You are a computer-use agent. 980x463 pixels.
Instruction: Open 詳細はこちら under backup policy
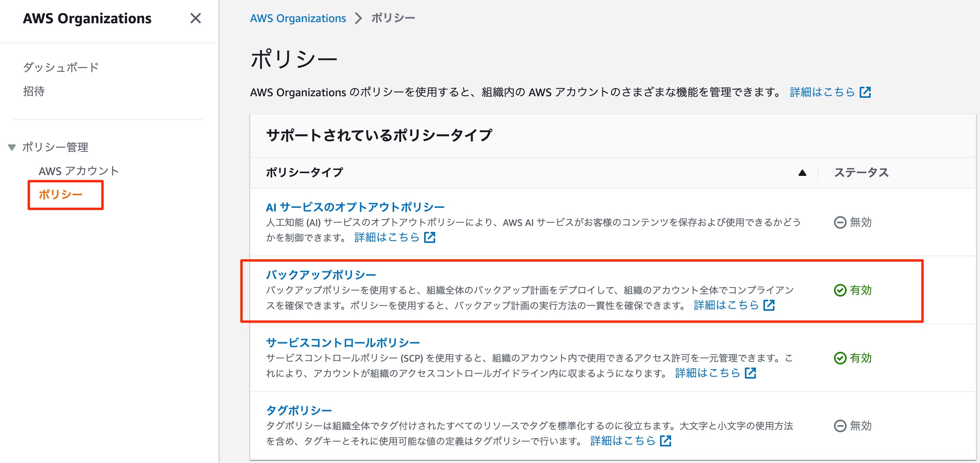[x=726, y=305]
